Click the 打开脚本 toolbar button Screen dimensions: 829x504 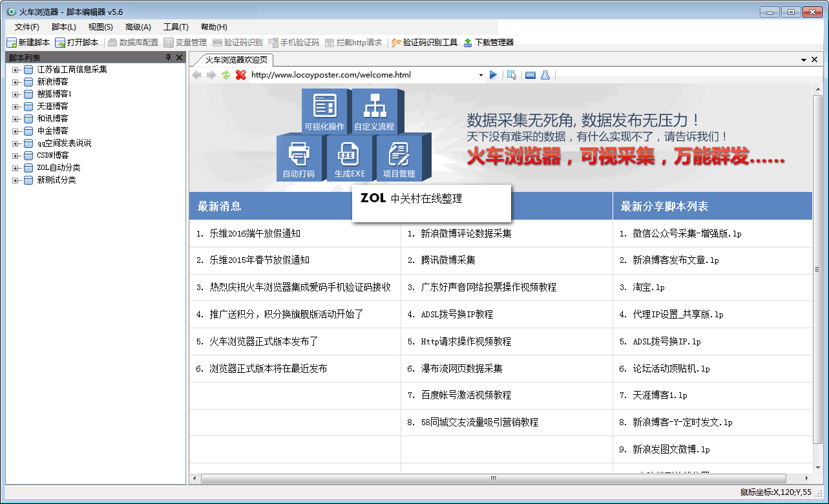click(77, 43)
